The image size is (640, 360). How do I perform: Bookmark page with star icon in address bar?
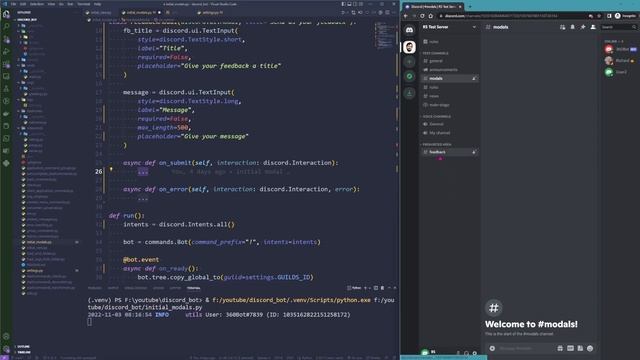click(599, 16)
